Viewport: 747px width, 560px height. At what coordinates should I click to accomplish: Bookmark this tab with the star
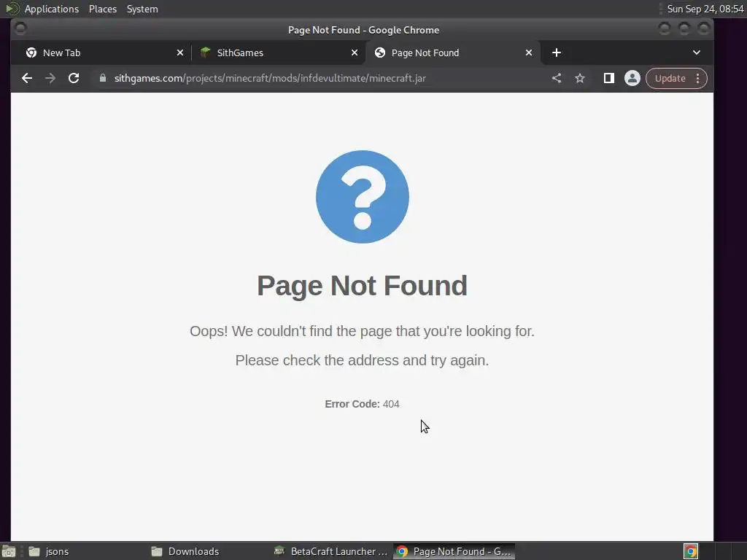pos(580,79)
